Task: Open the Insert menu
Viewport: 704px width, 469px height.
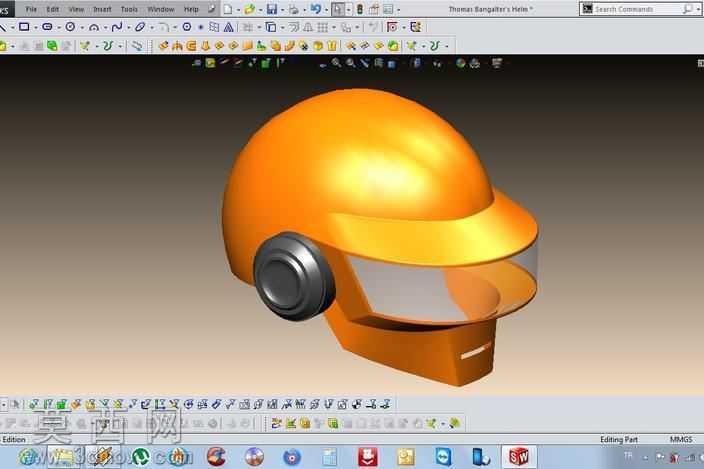Action: coord(102,9)
